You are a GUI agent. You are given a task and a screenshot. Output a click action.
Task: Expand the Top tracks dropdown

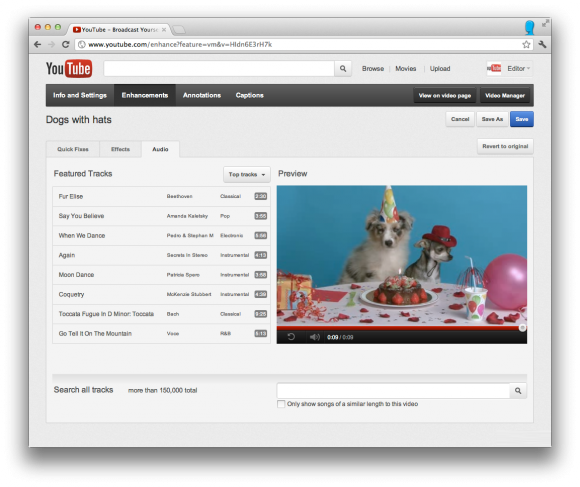click(247, 174)
